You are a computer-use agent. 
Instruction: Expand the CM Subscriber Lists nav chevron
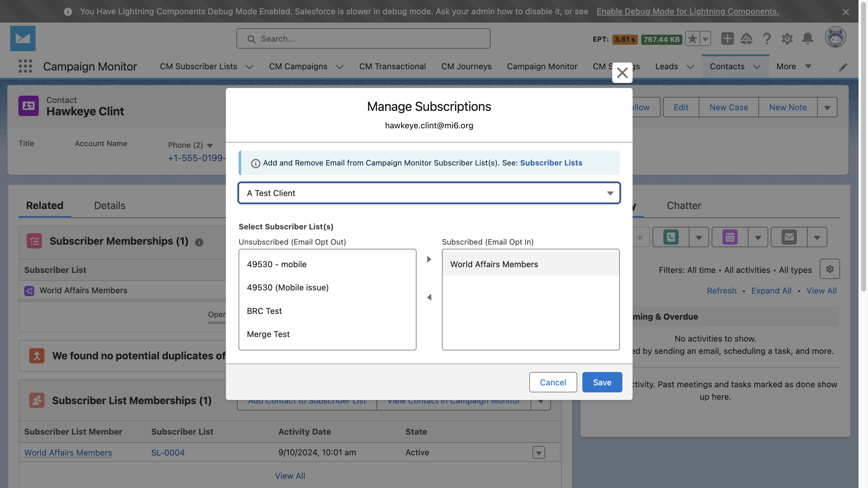pyautogui.click(x=249, y=67)
